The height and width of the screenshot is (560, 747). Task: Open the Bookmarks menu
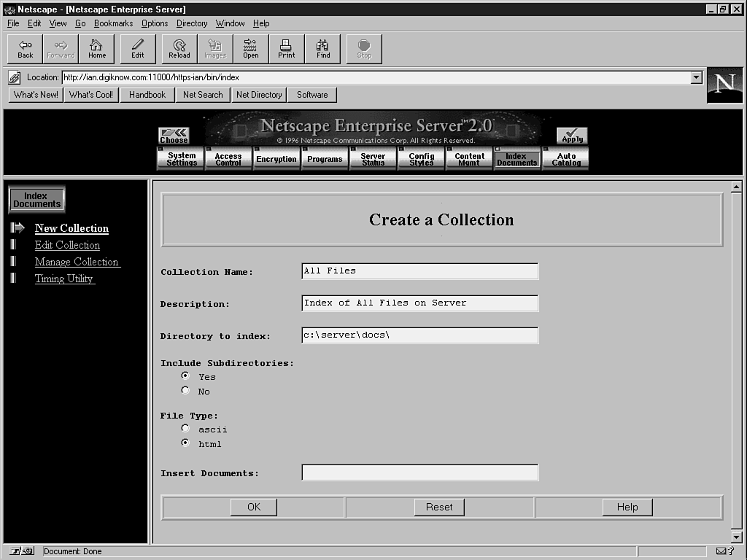pos(113,23)
